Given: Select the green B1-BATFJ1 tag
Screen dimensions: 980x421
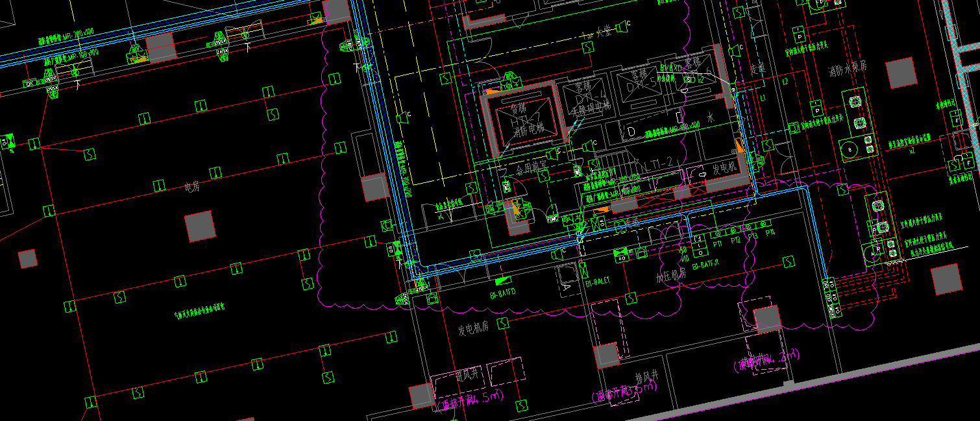Looking at the screenshot, I should click(x=705, y=264).
